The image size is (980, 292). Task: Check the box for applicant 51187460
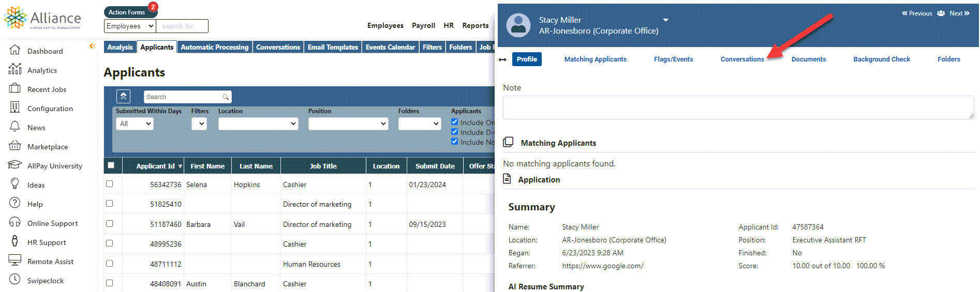pos(109,224)
